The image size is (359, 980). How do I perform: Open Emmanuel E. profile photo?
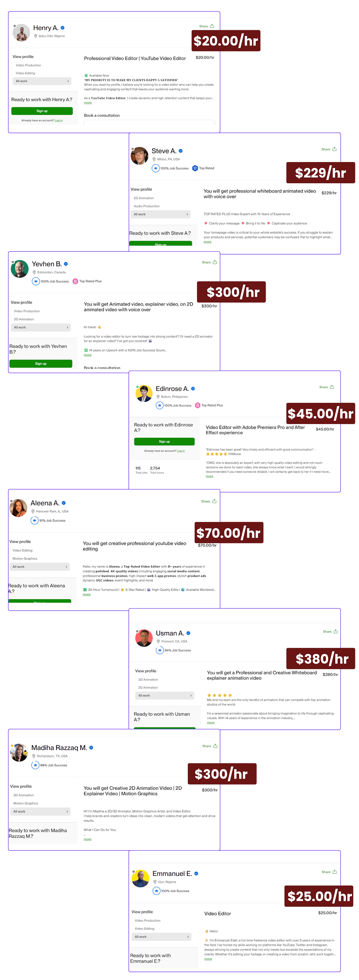point(140,878)
